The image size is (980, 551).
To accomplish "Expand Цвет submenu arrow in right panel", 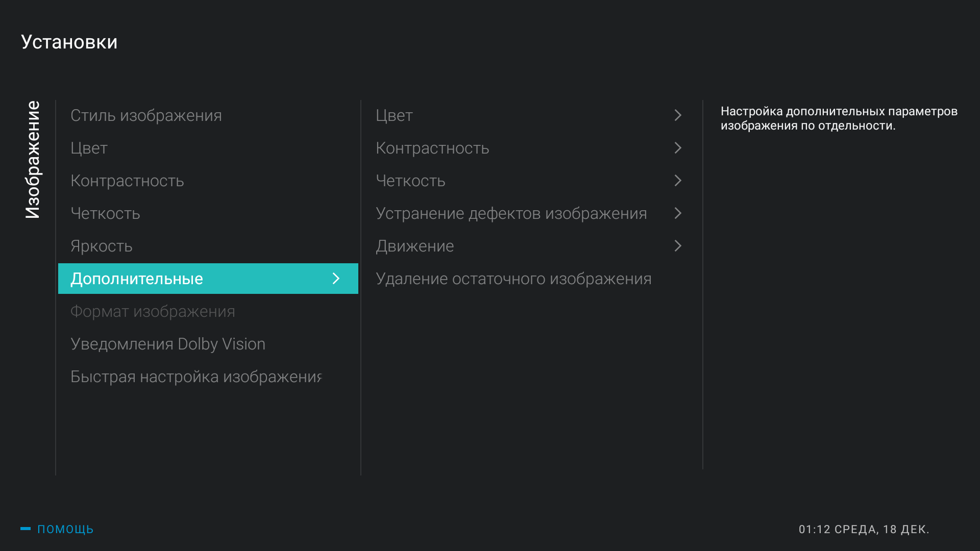I will point(678,115).
